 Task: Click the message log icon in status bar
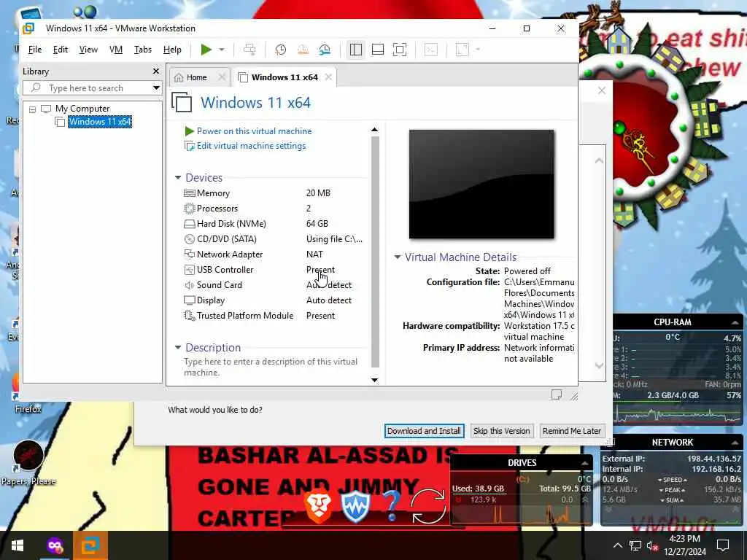coord(556,394)
